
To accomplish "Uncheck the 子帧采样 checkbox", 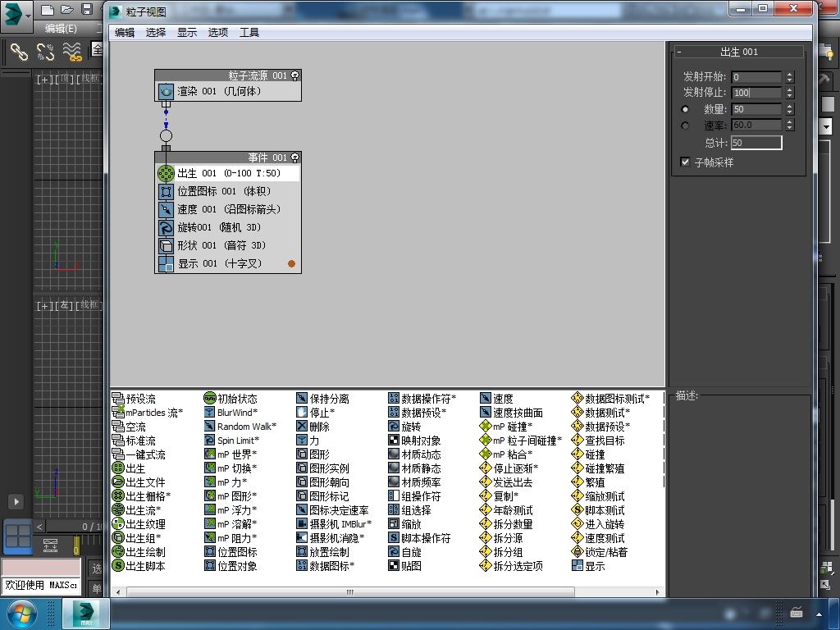I will click(x=685, y=162).
